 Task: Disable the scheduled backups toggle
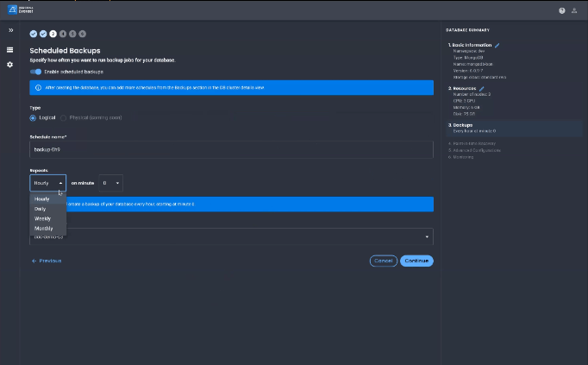coord(36,72)
